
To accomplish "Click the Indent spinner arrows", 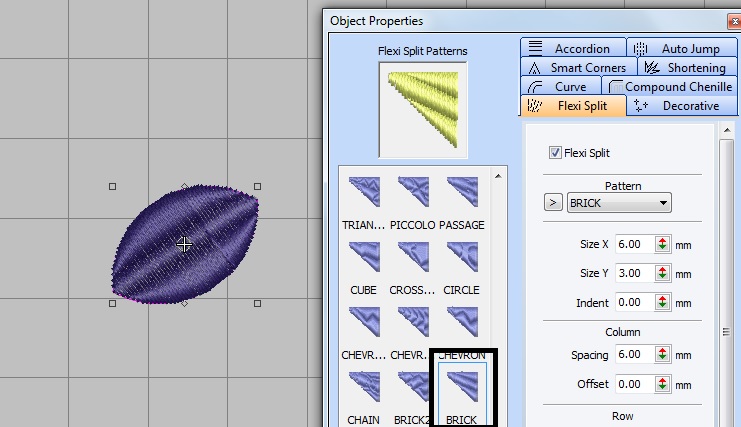I will point(663,302).
